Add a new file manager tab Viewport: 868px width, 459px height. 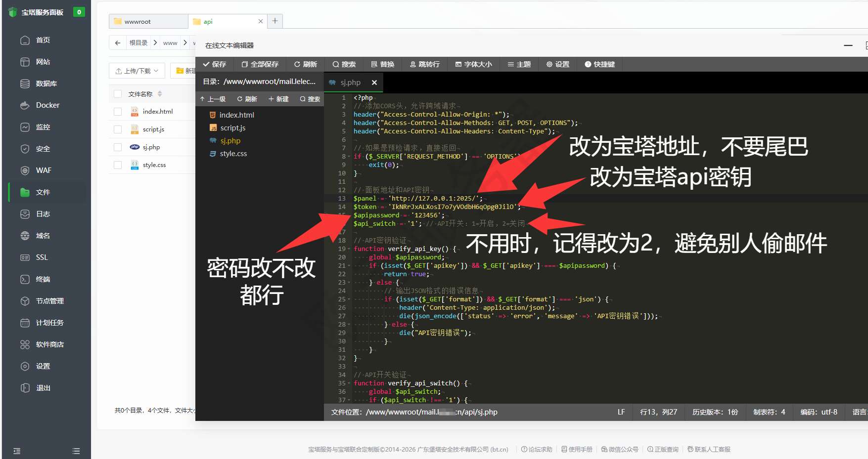(275, 21)
